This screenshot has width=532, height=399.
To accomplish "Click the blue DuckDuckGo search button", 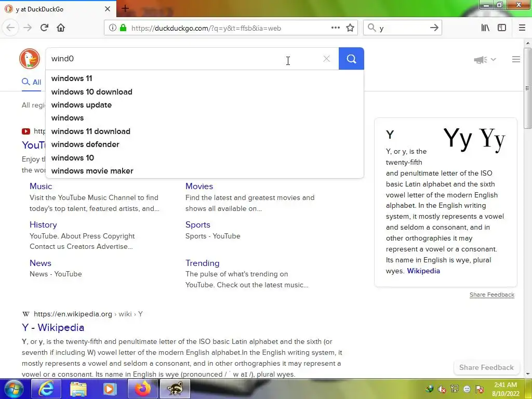I will 351,59.
